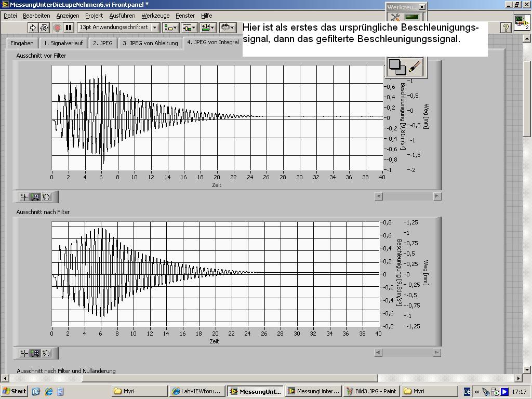This screenshot has width=532, height=399.
Task: Select pan hand tool under upper graph
Action: (x=47, y=197)
